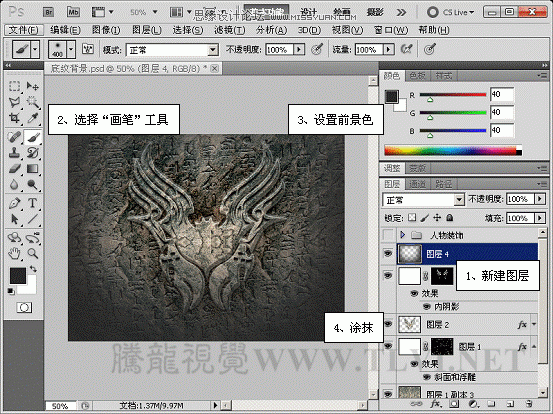Toggle tablet pressure for opacity

(x=317, y=49)
